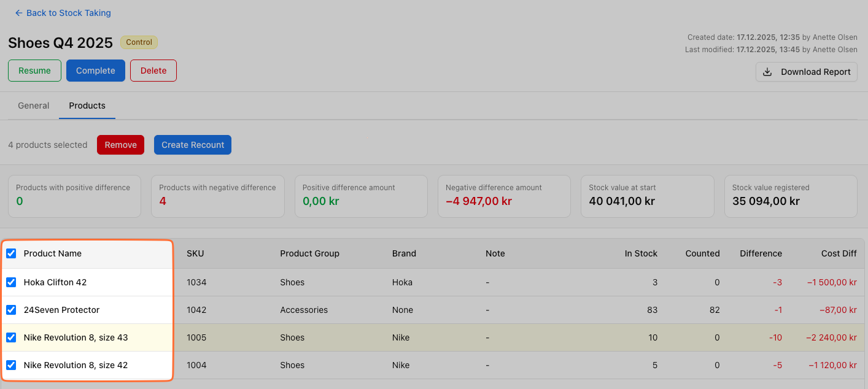This screenshot has height=389, width=868.
Task: Click the blue Complete button
Action: point(95,71)
